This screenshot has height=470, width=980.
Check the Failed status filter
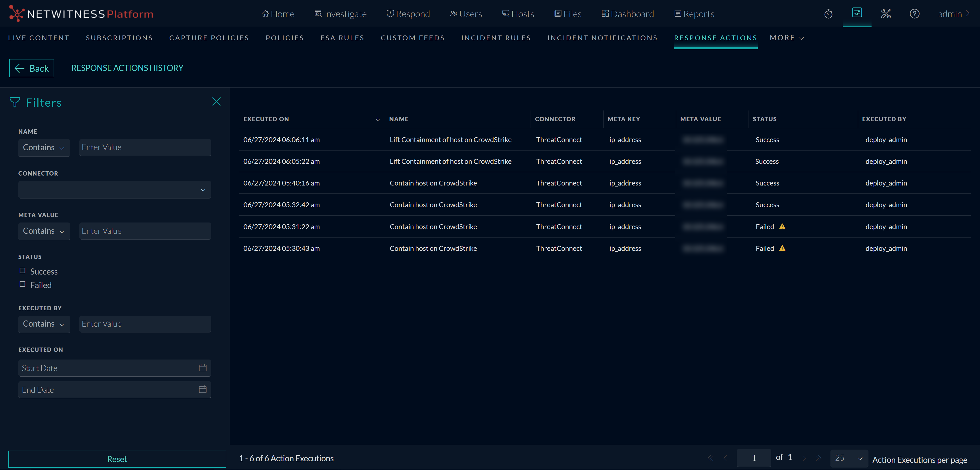click(22, 285)
